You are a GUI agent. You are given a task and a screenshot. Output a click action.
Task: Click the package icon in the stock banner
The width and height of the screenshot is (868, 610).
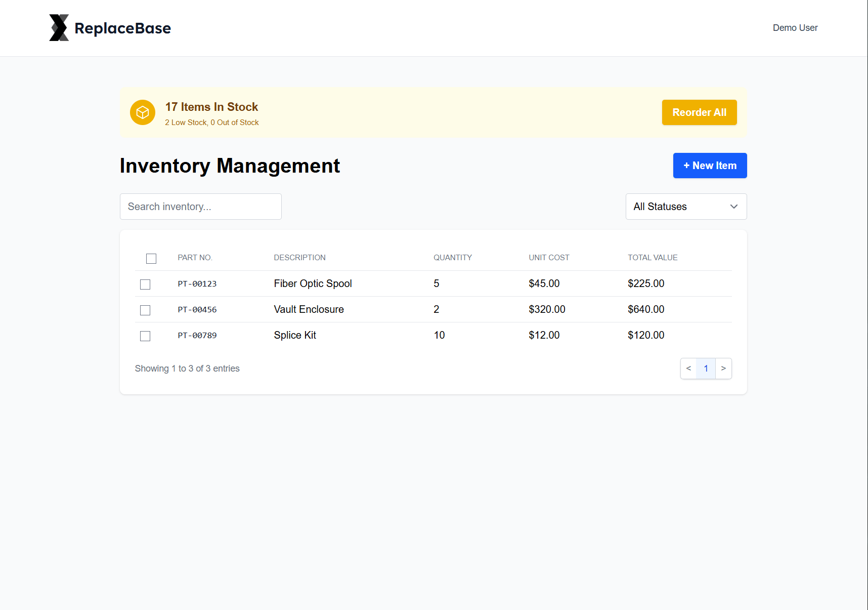point(142,112)
